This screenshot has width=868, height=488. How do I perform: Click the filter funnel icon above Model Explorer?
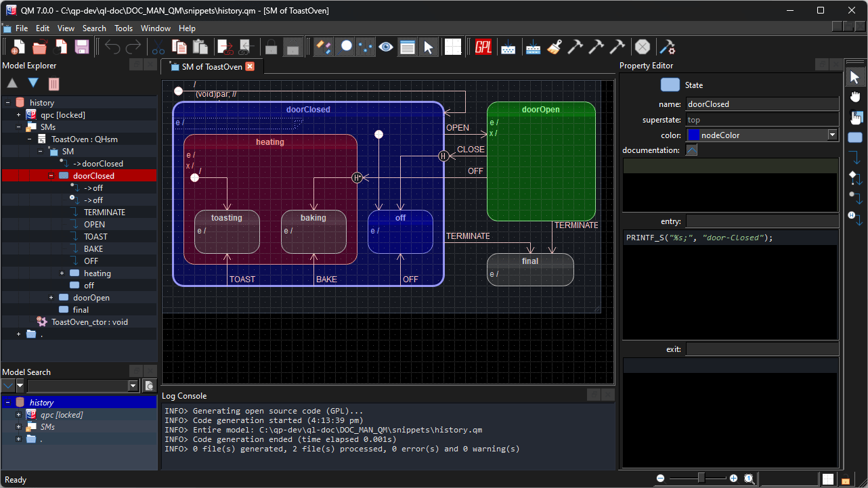tap(54, 85)
